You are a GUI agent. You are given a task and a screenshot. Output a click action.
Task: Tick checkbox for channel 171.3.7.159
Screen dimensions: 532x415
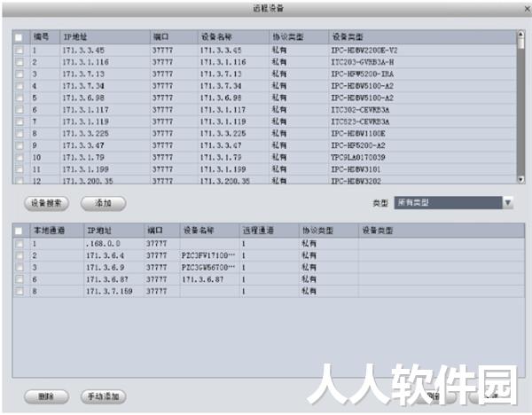(x=20, y=291)
